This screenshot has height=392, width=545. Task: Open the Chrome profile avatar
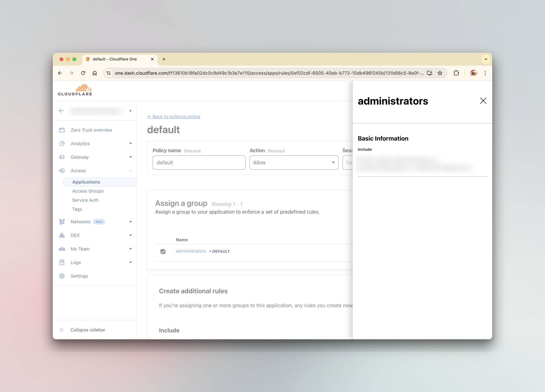(x=473, y=73)
